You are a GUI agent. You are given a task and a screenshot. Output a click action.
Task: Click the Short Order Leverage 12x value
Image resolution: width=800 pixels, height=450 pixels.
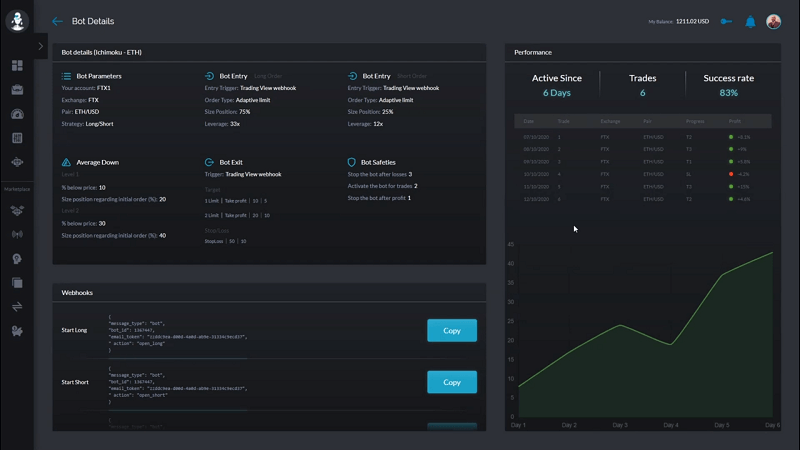click(378, 124)
